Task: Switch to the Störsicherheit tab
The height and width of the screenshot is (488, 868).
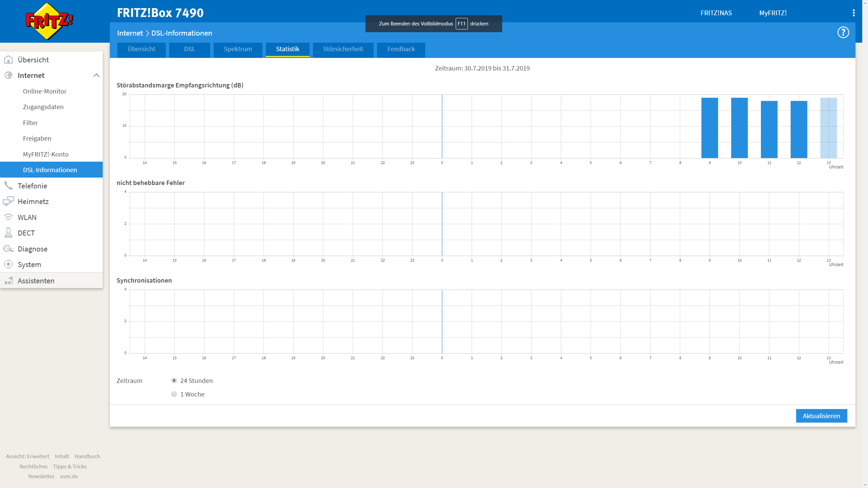Action: (x=343, y=49)
